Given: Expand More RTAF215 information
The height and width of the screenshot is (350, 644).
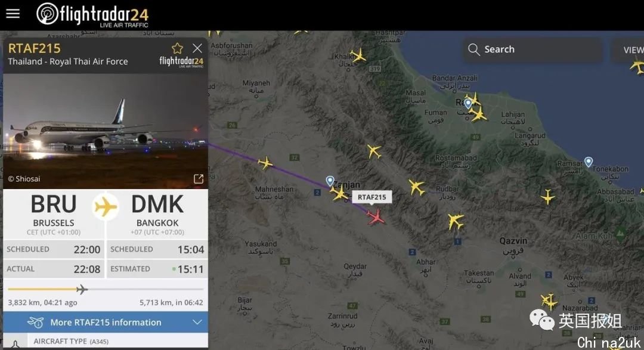Looking at the screenshot, I should 106,323.
